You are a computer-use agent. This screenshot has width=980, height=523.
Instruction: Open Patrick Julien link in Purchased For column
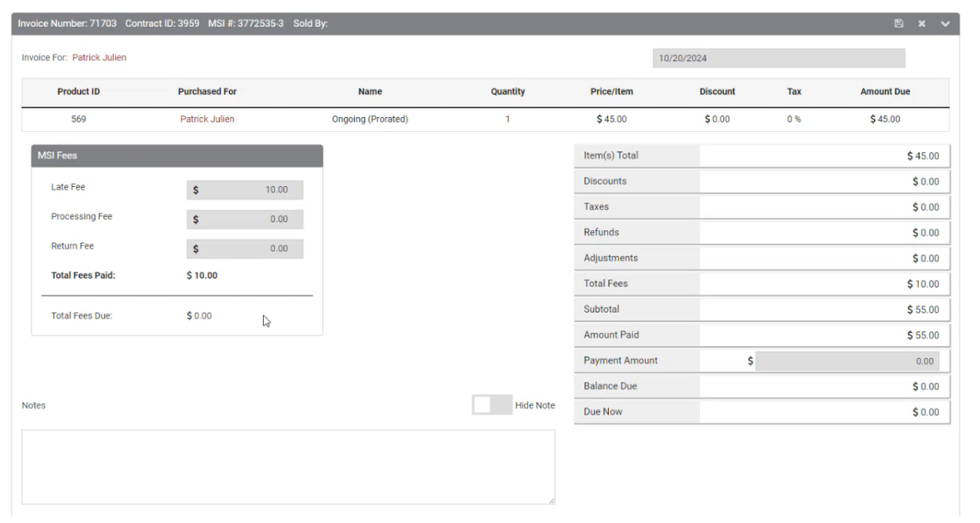pos(207,119)
